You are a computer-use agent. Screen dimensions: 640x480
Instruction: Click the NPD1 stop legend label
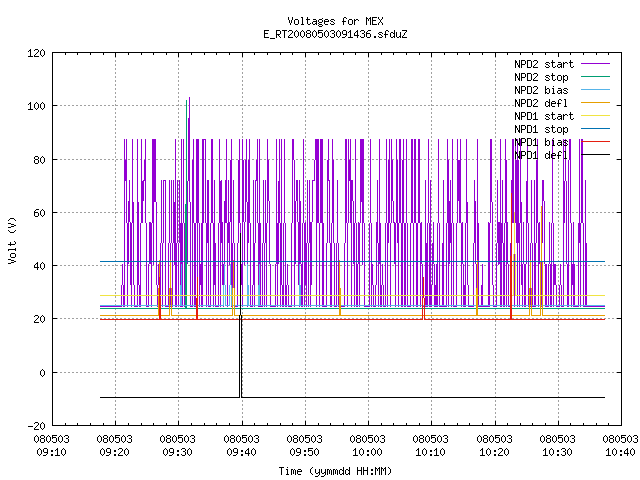pyautogui.click(x=541, y=129)
